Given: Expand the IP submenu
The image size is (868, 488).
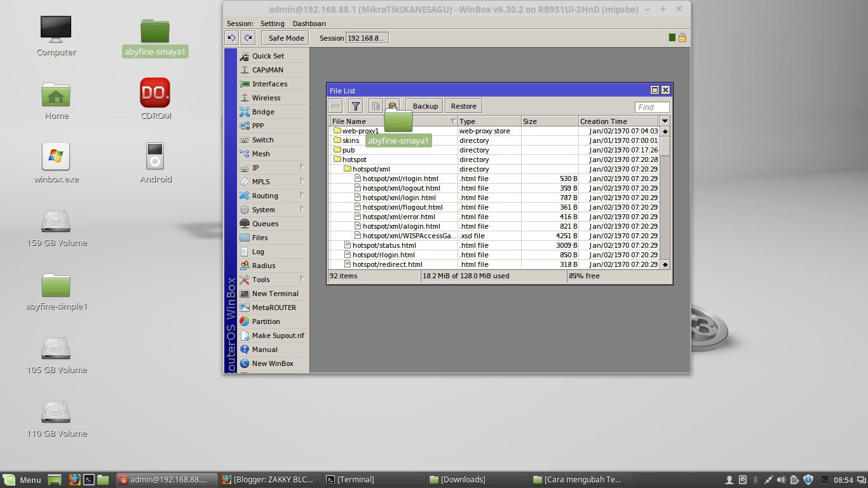Looking at the screenshot, I should click(x=273, y=168).
